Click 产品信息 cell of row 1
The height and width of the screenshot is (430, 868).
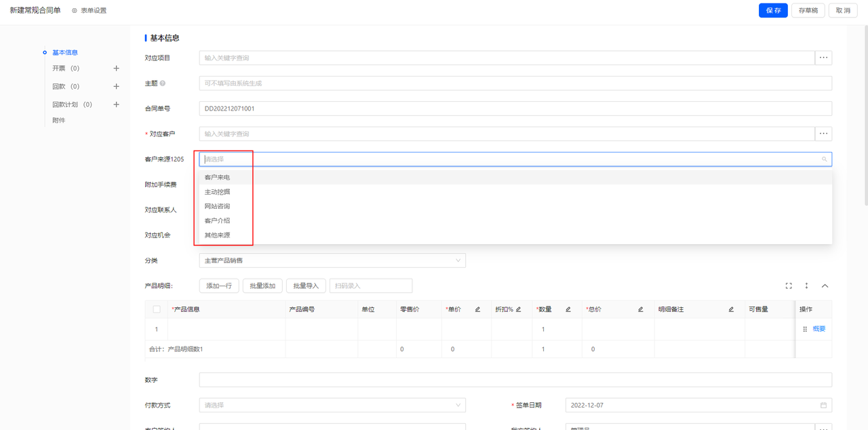[x=226, y=329]
